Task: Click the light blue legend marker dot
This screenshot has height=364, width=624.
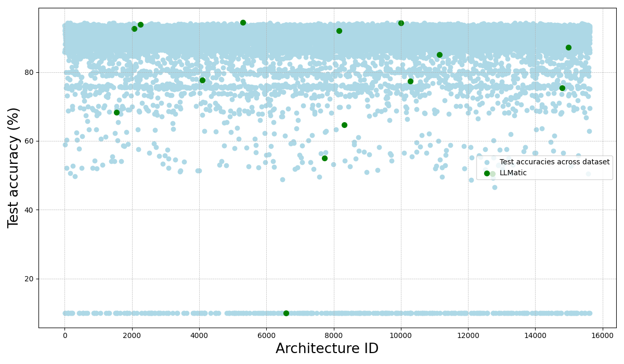Action: tap(487, 162)
